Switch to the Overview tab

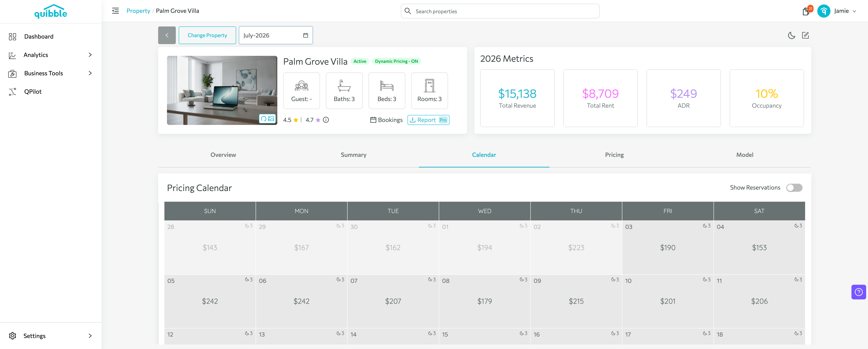(x=223, y=155)
